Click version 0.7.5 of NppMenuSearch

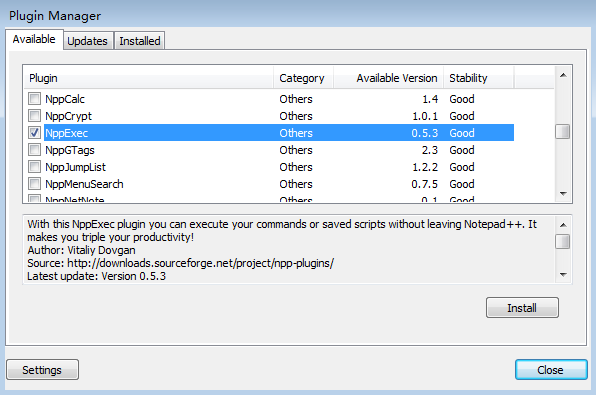tap(425, 184)
